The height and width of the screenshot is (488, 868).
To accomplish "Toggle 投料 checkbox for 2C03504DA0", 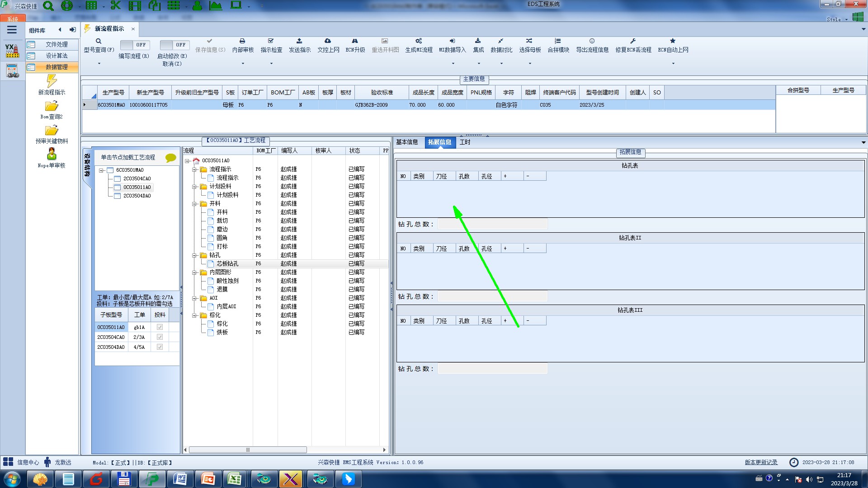I will click(160, 347).
